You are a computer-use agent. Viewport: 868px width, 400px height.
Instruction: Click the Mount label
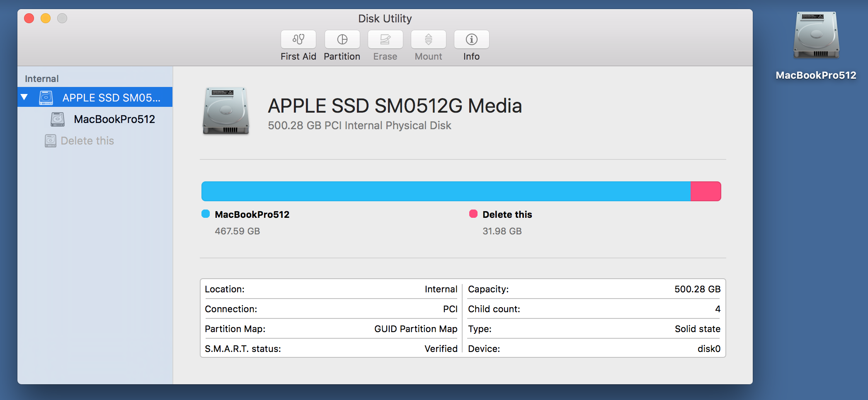pyautogui.click(x=429, y=56)
